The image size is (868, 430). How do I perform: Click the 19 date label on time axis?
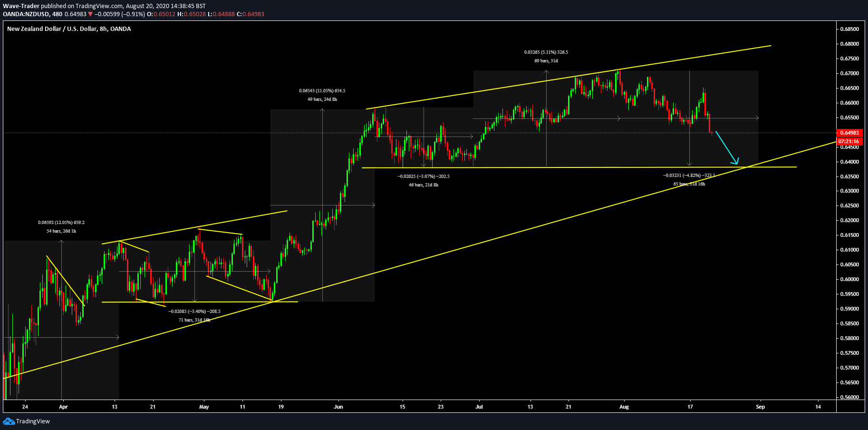click(281, 407)
